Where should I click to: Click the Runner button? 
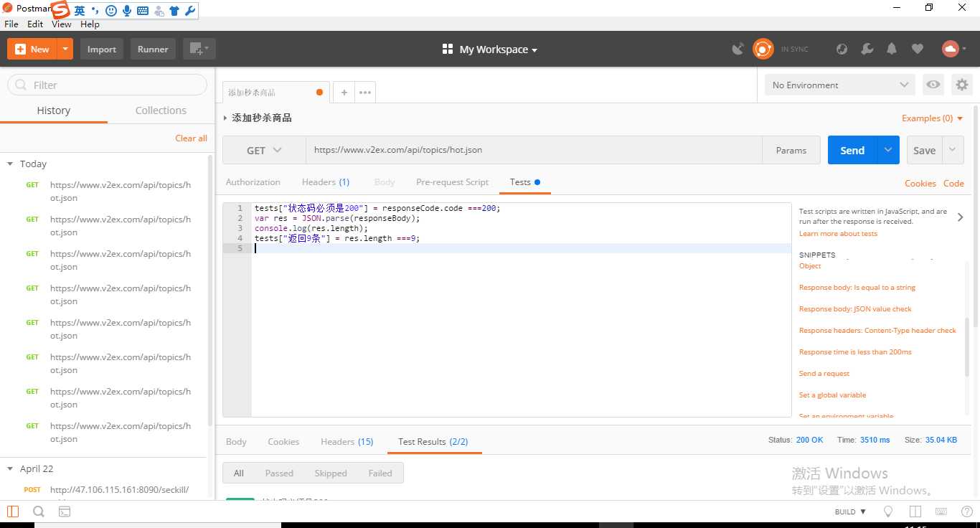tap(153, 49)
